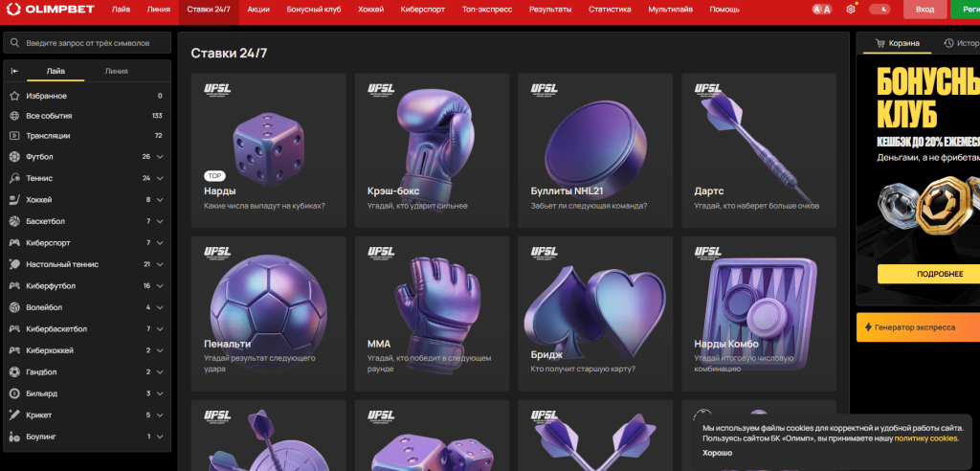
Task: Click the Киберспорт gamepad icon
Action: pos(15,243)
